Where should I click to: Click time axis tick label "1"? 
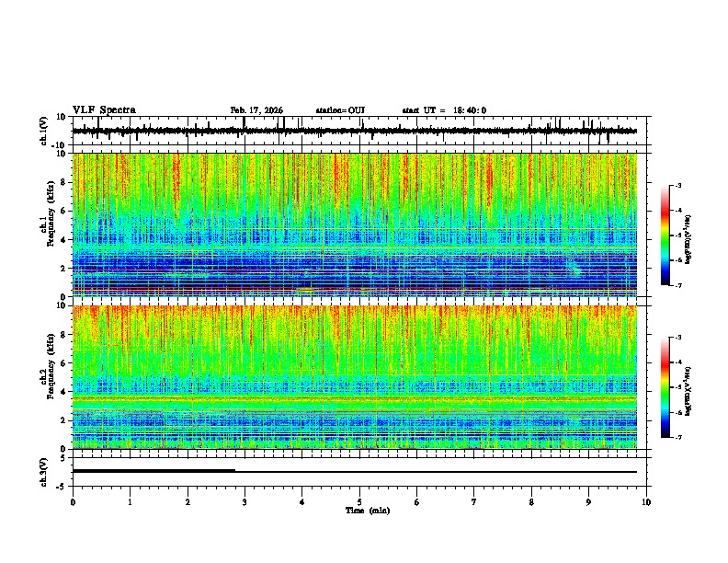click(130, 502)
